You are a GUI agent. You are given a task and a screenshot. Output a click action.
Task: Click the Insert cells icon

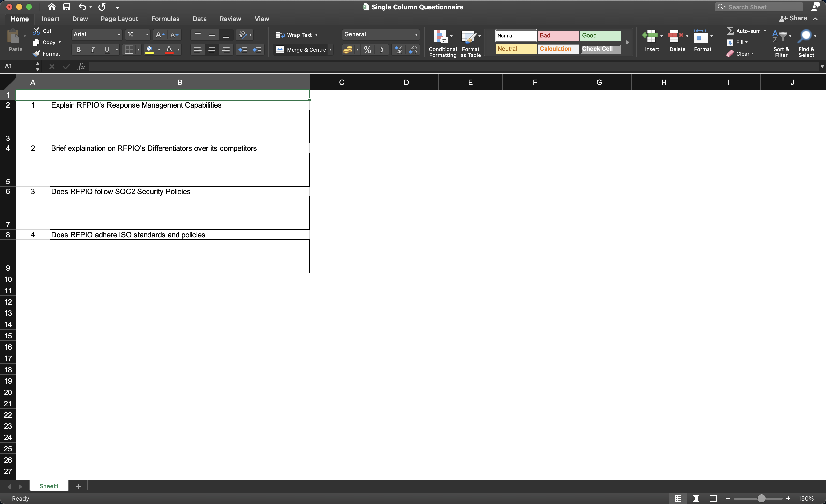point(650,36)
